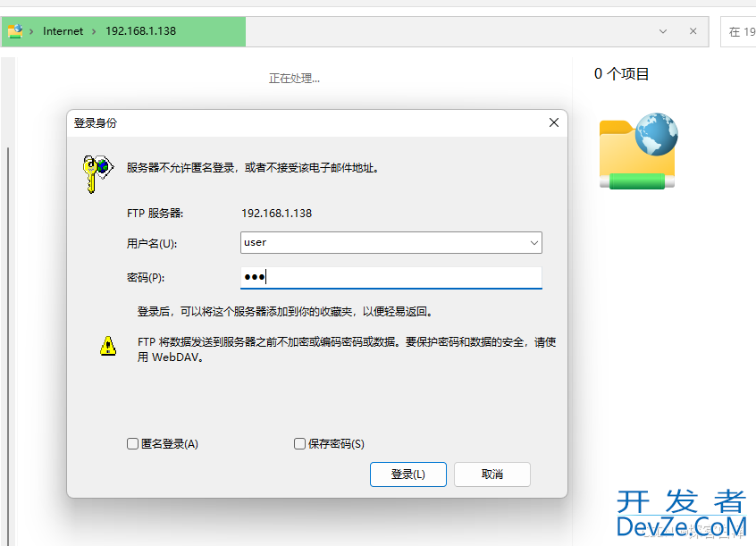The width and height of the screenshot is (756, 546).
Task: Focus the 用户名 input field
Action: point(391,242)
